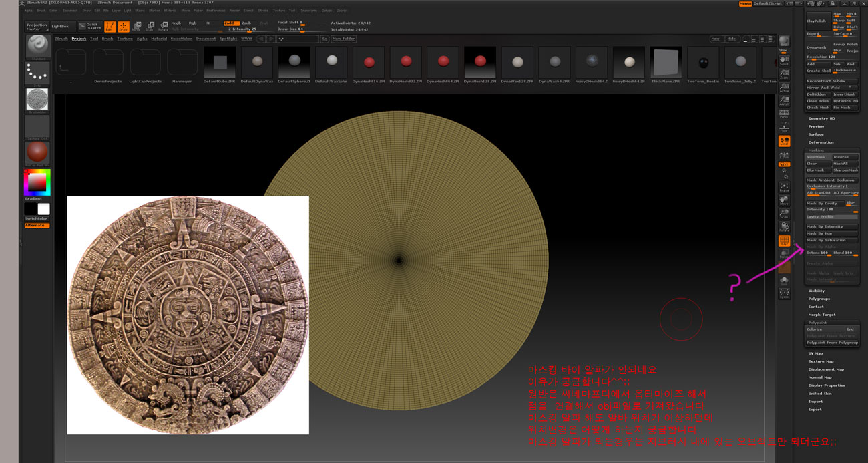This screenshot has width=868, height=463.
Task: Switch to the Tool tab in LightBox
Action: 94,39
